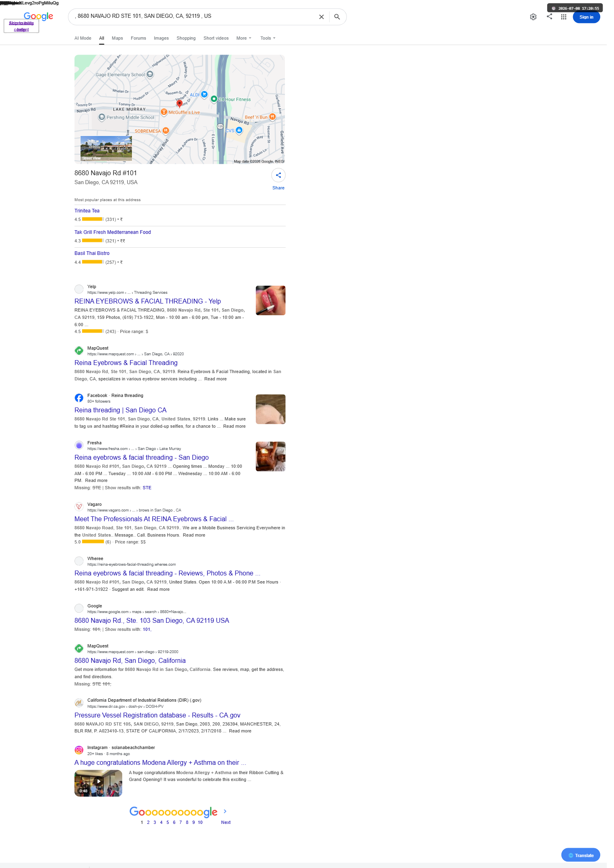Open the Short videos tab

click(x=216, y=38)
